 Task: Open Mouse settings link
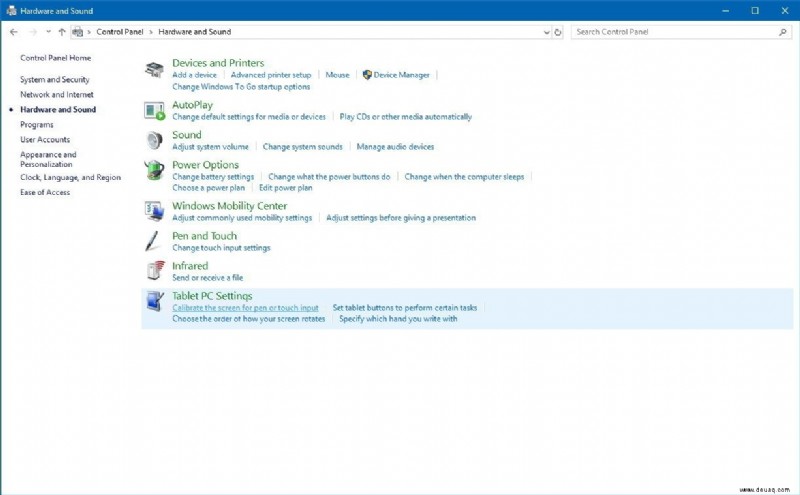(x=337, y=75)
